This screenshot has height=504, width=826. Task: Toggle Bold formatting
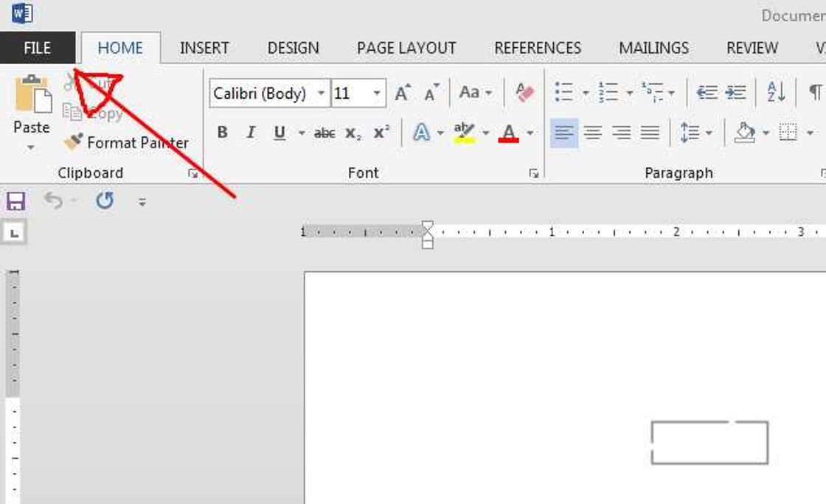222,133
